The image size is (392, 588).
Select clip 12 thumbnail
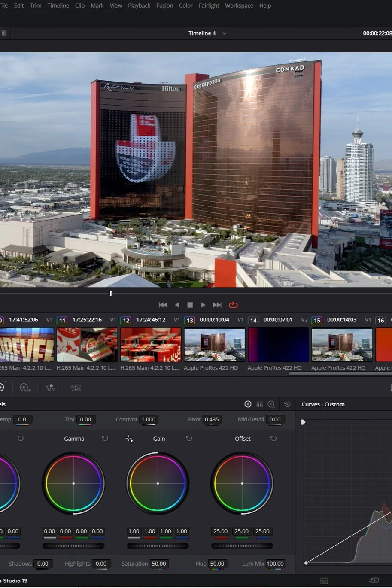tap(151, 345)
